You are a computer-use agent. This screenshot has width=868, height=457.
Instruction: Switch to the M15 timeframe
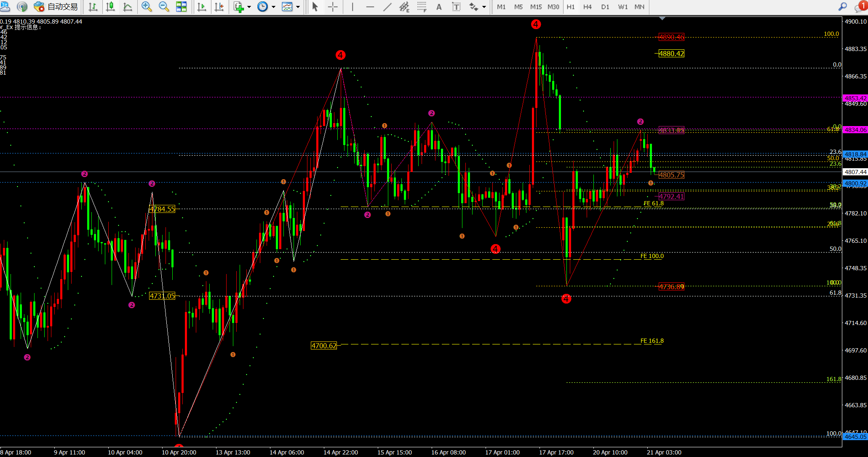[536, 7]
